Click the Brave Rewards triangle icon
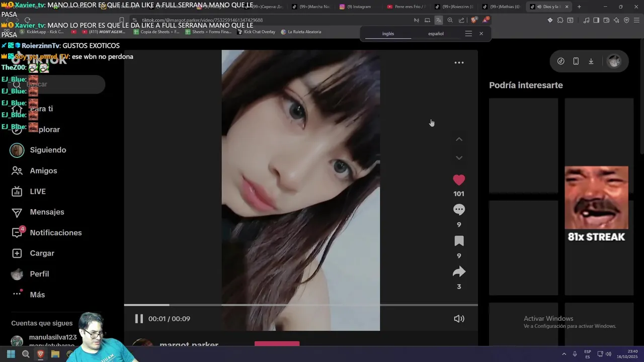 tap(485, 20)
